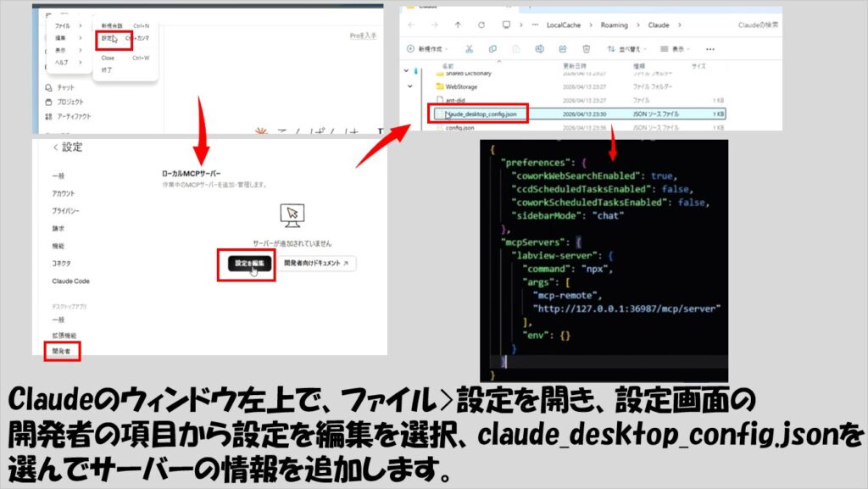Select Claude Code in the settings sidebar

tap(70, 281)
